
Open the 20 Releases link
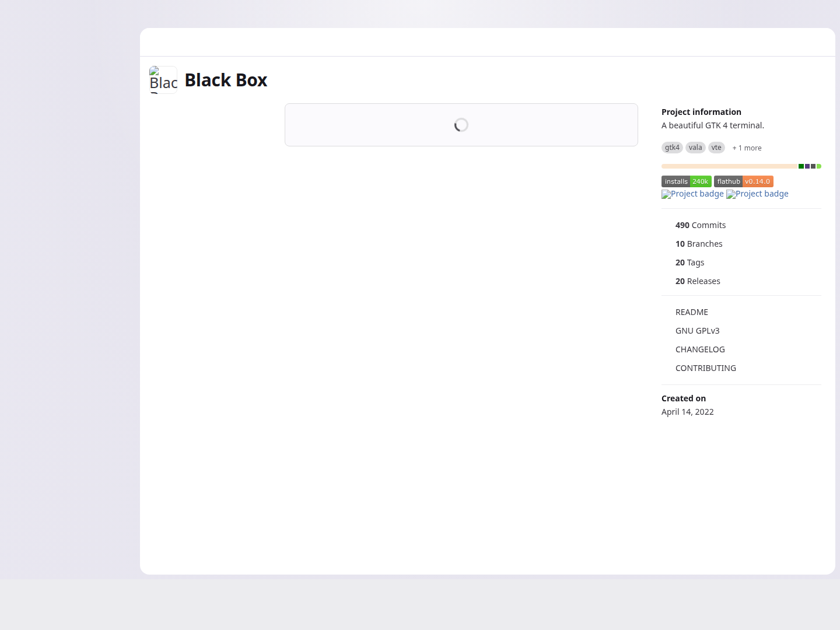point(698,281)
